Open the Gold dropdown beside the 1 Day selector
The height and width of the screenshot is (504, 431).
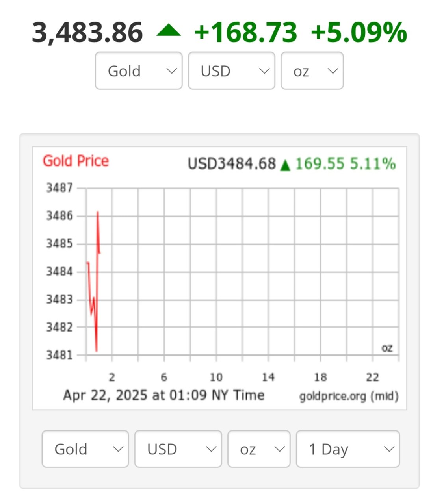(85, 449)
